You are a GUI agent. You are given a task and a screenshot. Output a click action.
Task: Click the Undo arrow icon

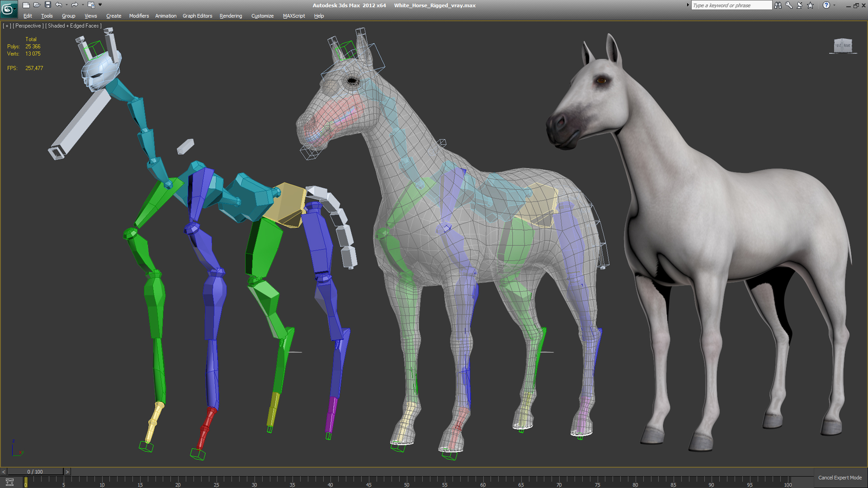[59, 5]
